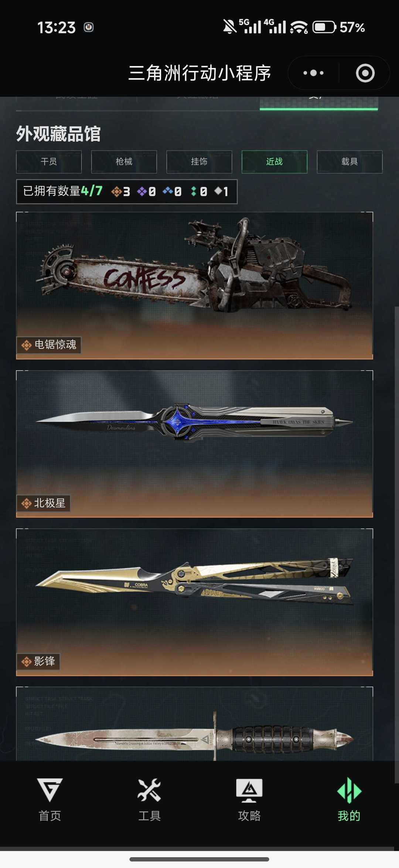
Task: Click orange rarity icon beside 电锯惊魂
Action: tap(26, 345)
